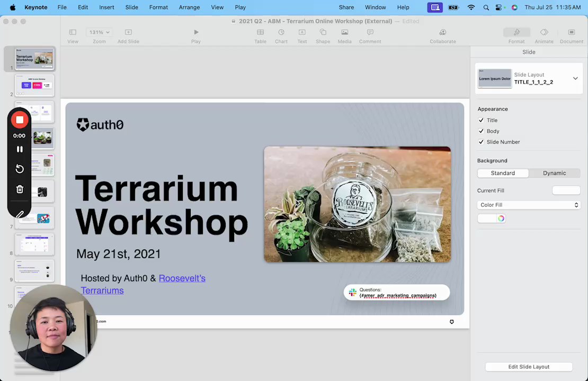This screenshot has width=588, height=381.
Task: Click Edit Slide Layout button
Action: tap(529, 367)
